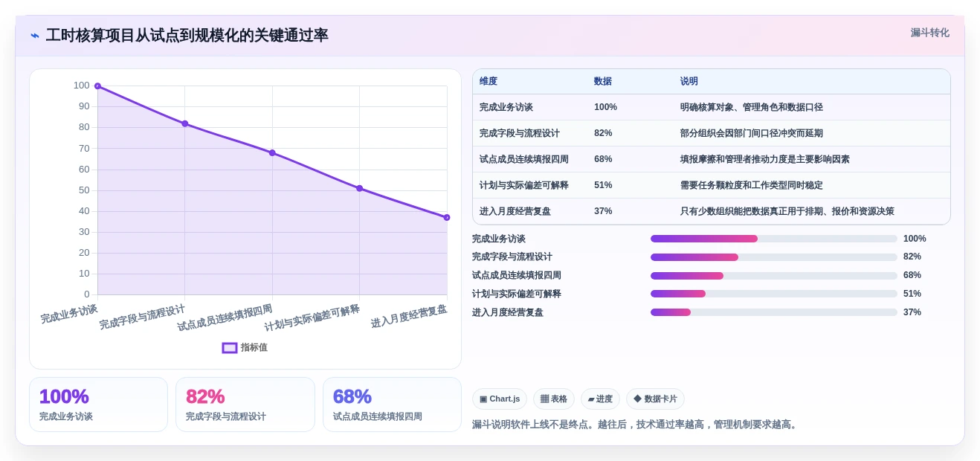Click the 进入月度经营复盘 x-axis label
Screen dimensions: 980x461
pyautogui.click(x=409, y=316)
